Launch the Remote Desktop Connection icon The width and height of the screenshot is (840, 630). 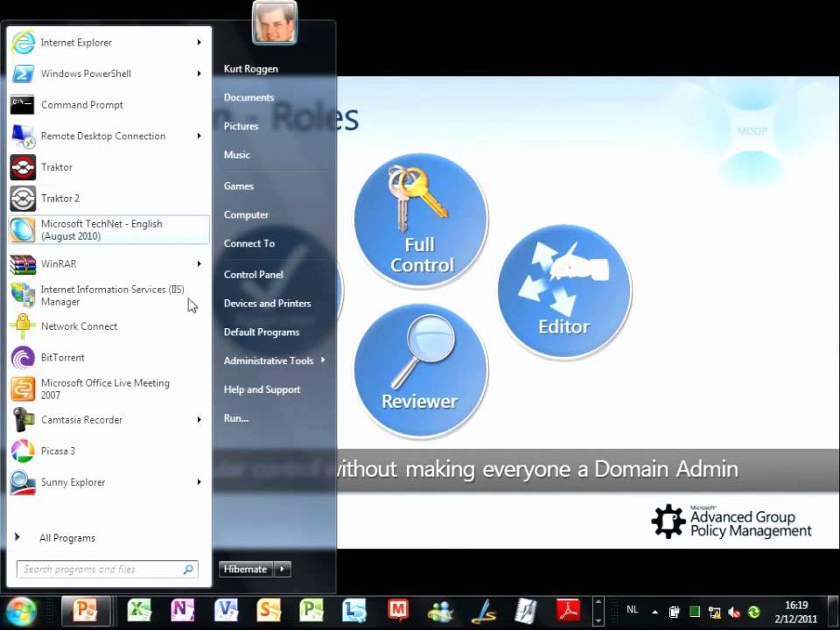pos(23,136)
